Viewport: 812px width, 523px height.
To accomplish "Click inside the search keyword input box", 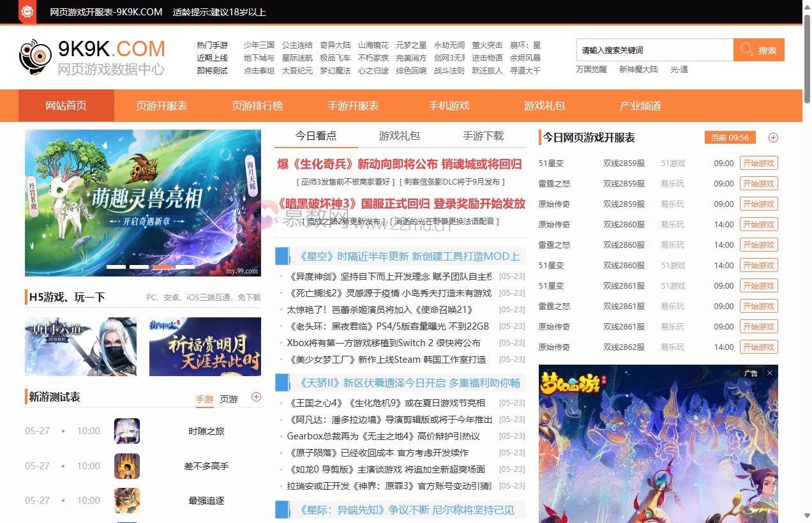I will [x=651, y=50].
